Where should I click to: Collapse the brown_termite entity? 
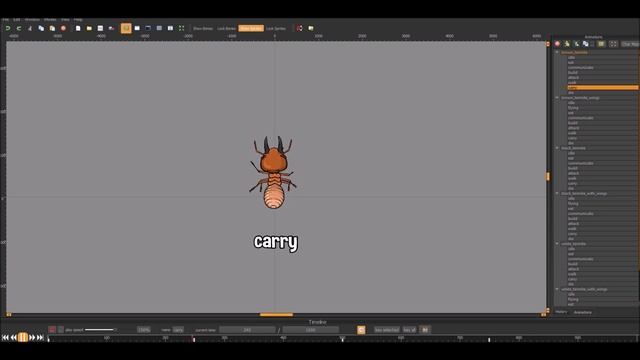tap(557, 52)
